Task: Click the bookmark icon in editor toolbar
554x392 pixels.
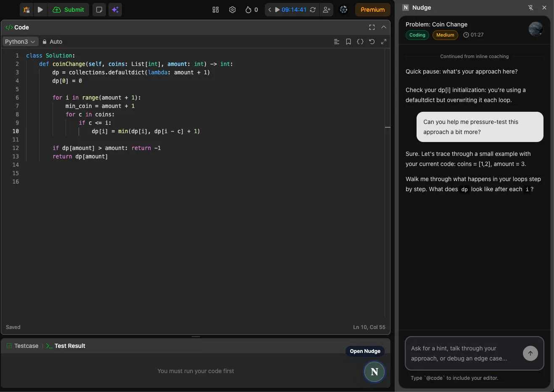Action: pos(348,42)
